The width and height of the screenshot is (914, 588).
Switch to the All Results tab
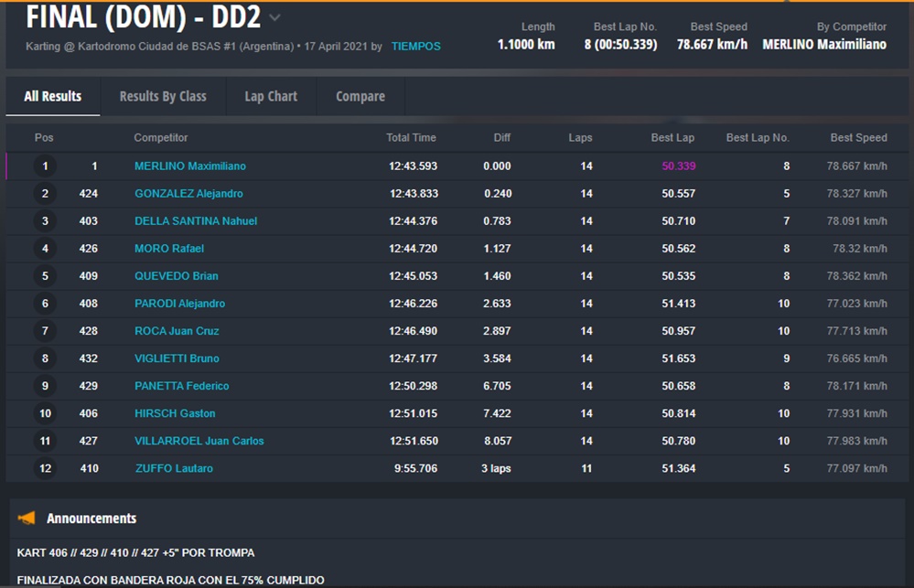53,96
